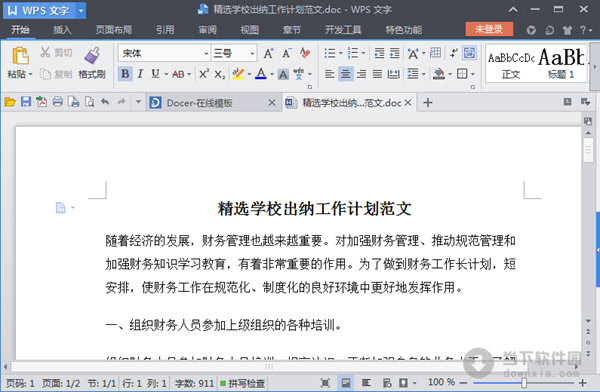This screenshot has height=392, width=600.
Task: Apply superscript formatting
Action: coord(204,74)
